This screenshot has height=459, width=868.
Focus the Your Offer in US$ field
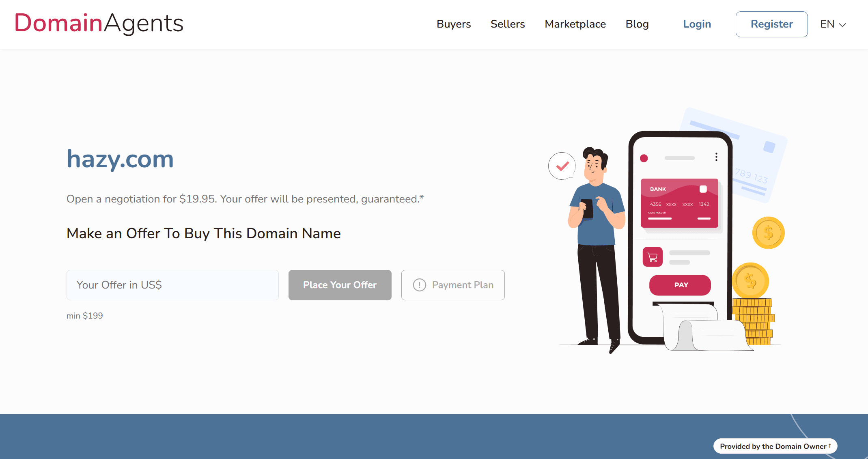(172, 285)
